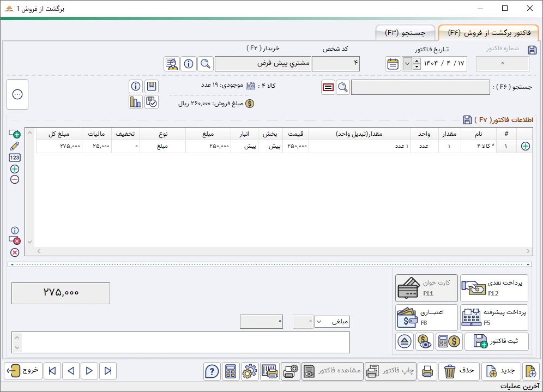Click the discount amount field
This screenshot has width=543, height=392.
tap(262, 322)
